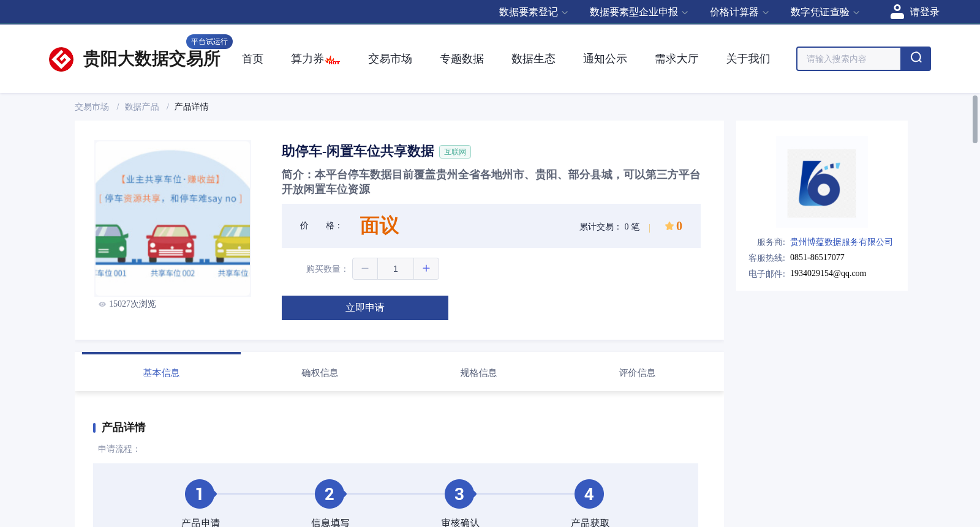
Task: Click 数据产品 breadcrumb link
Action: click(x=142, y=107)
